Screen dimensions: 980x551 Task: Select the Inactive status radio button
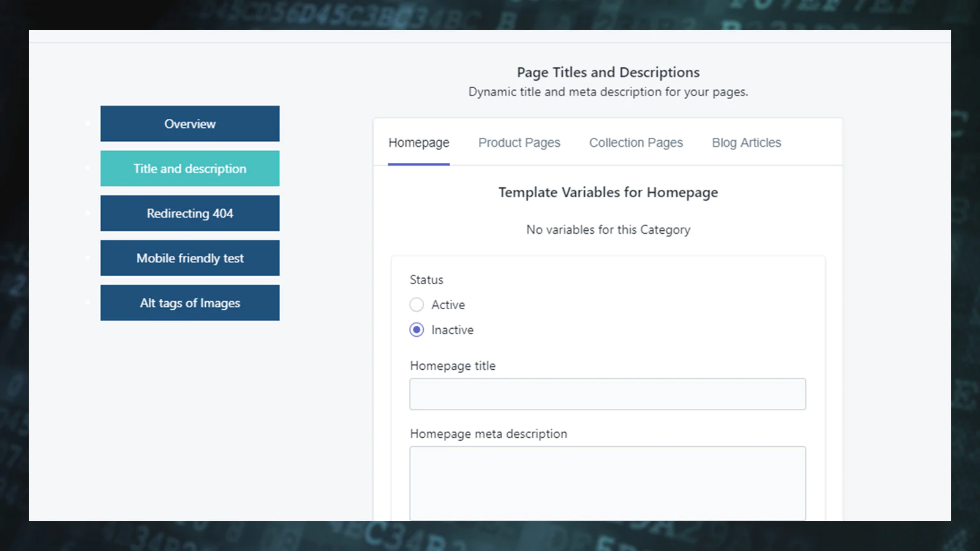417,329
